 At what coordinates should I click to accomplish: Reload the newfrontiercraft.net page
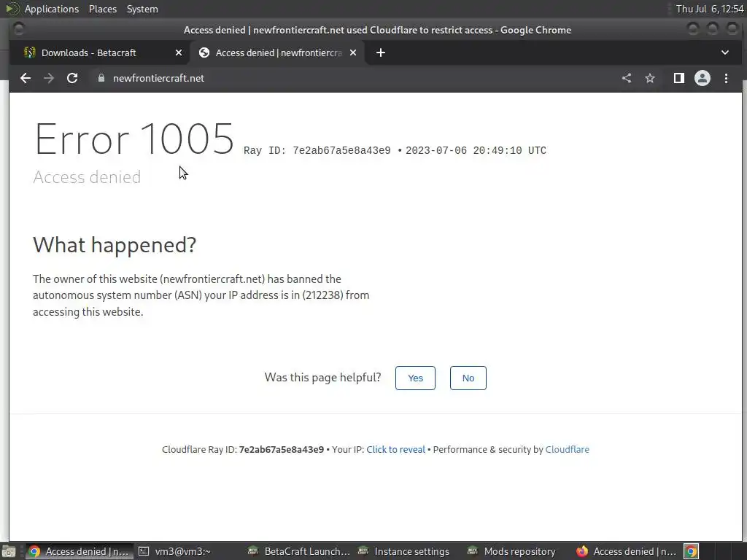pos(72,78)
